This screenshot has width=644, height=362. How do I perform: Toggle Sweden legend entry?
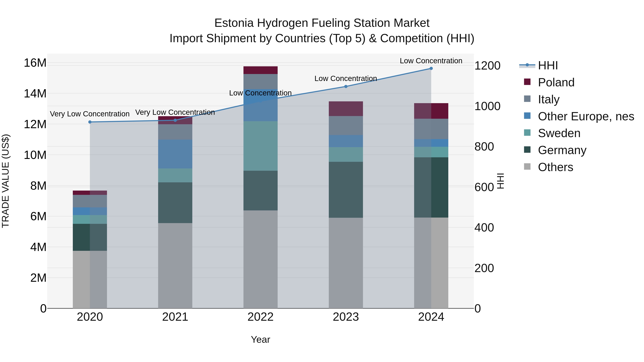552,133
